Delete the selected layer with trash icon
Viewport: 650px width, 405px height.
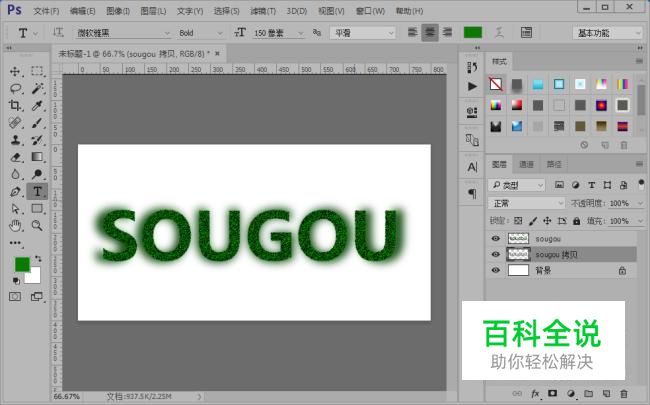[623, 393]
